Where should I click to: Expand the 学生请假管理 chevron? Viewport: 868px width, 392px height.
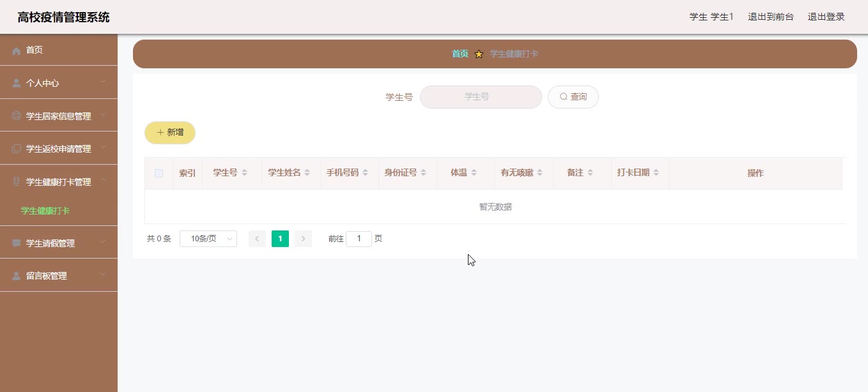(102, 243)
